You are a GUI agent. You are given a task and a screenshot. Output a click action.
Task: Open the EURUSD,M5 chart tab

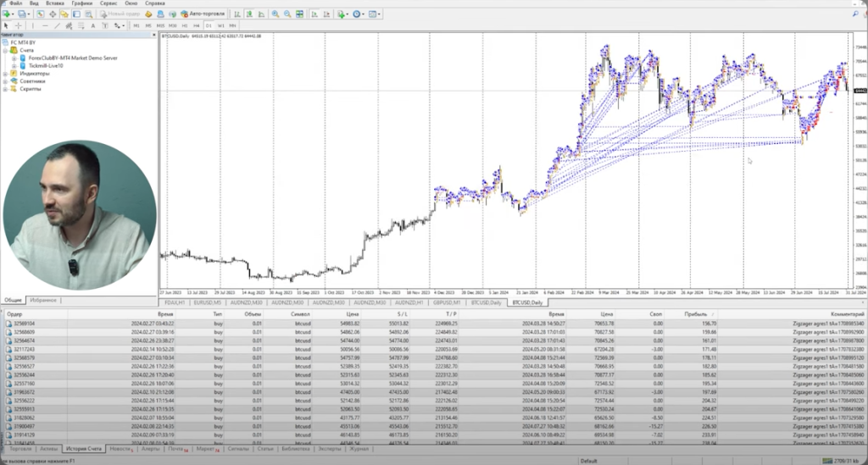(x=208, y=302)
